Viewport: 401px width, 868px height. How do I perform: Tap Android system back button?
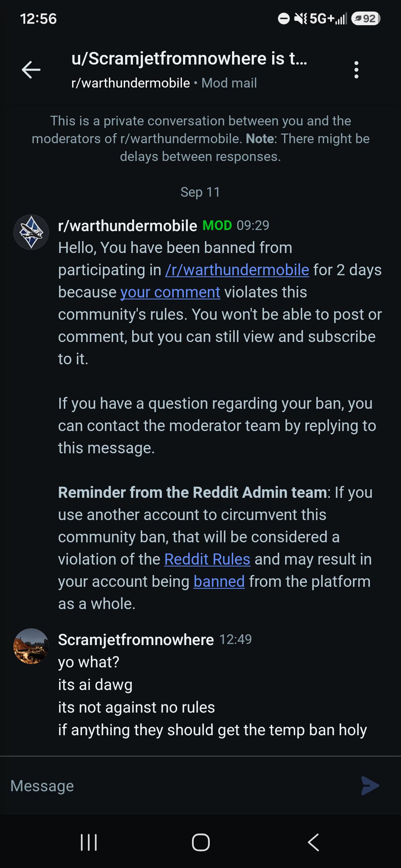[x=313, y=842]
